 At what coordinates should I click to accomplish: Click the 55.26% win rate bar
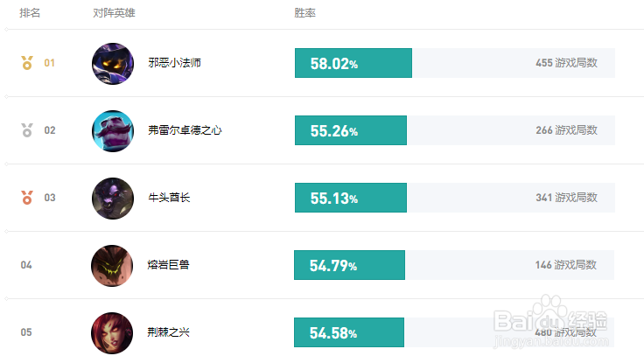351,130
